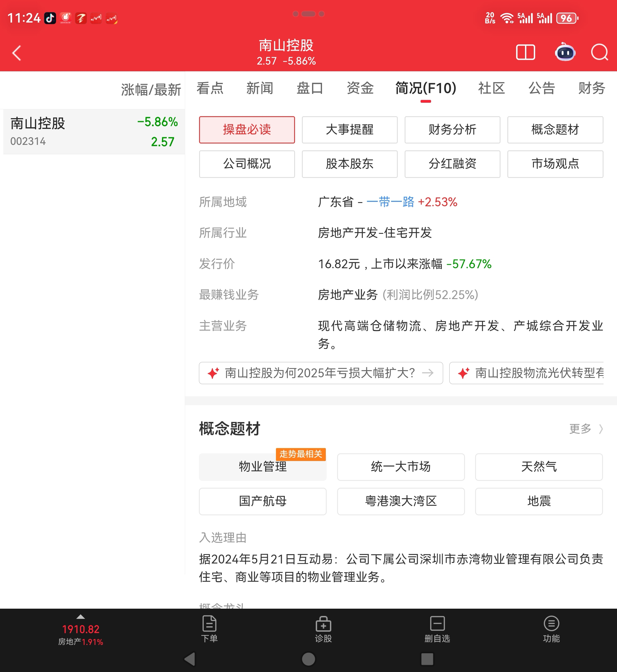Switch to 财务分析 section
The height and width of the screenshot is (672, 617).
coord(452,129)
